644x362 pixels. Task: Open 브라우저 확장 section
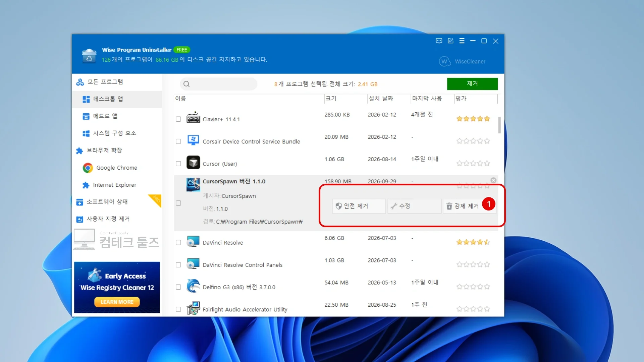click(117, 150)
